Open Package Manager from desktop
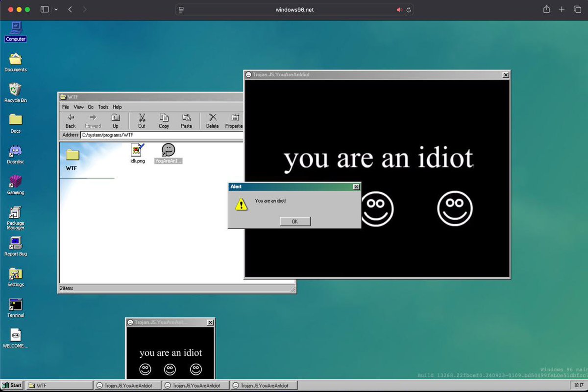 16,218
